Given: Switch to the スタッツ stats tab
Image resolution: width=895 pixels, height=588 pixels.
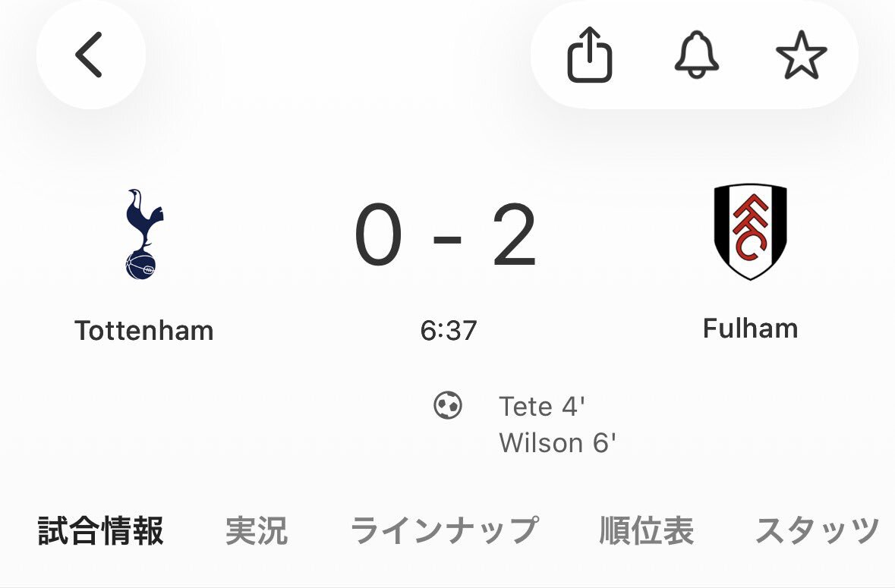Looking at the screenshot, I should click(818, 531).
